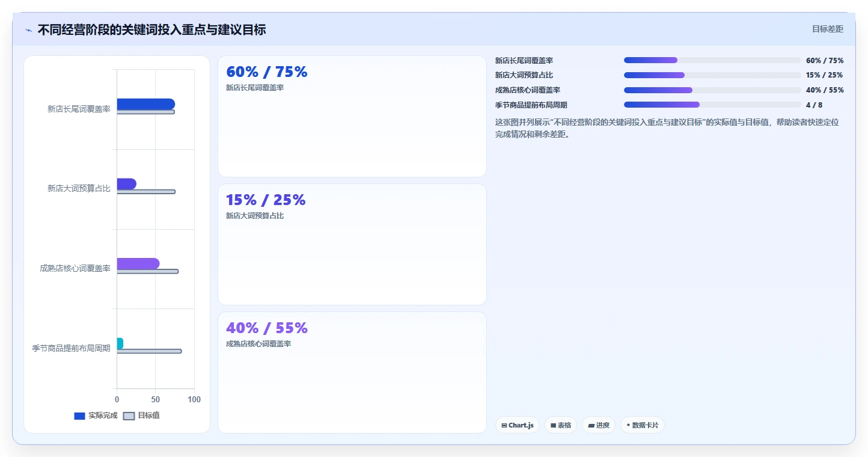
Task: Click chart axis label 新店大词预算占比
Action: point(79,189)
